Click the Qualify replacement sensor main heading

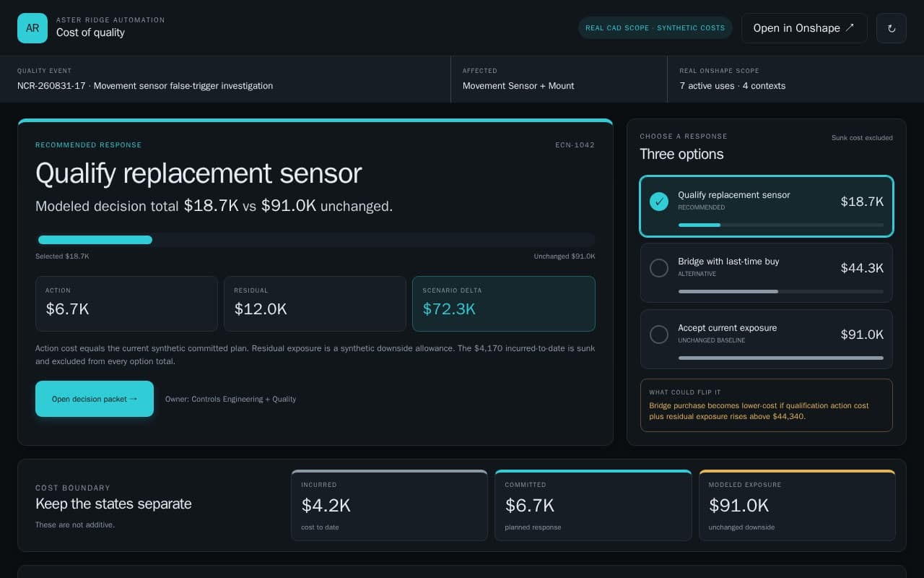coord(199,173)
